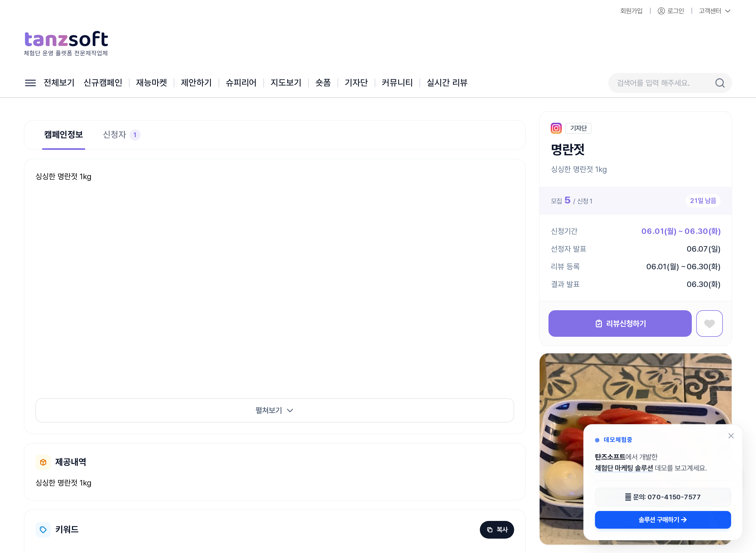Click the search magnifier icon
This screenshot has width=756, height=553.
(720, 83)
